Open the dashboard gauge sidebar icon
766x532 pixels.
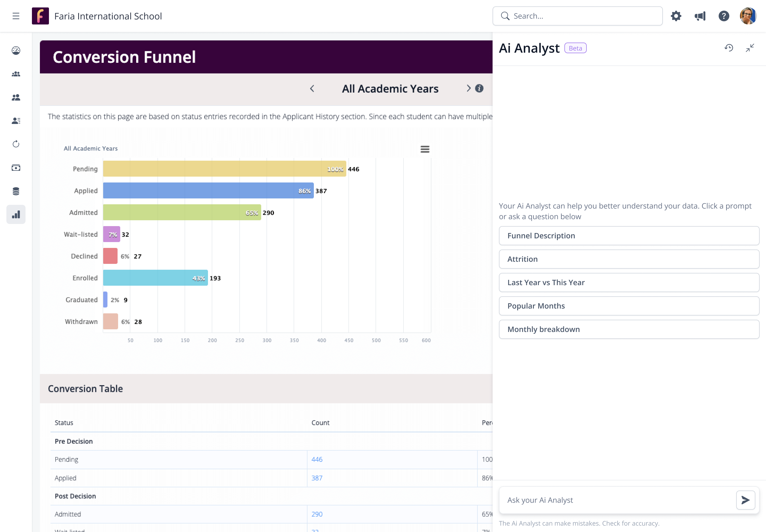16,50
